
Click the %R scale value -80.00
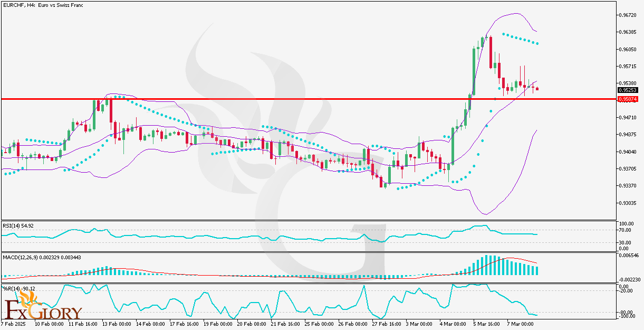tap(626, 312)
